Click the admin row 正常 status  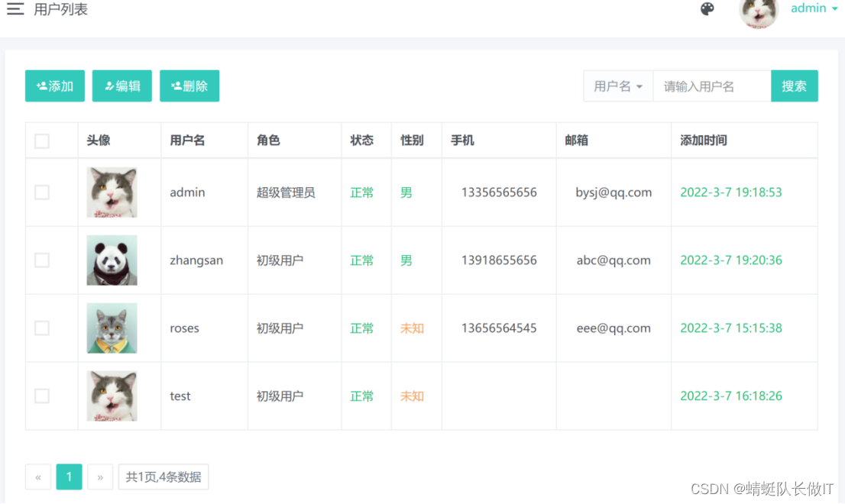(x=361, y=192)
